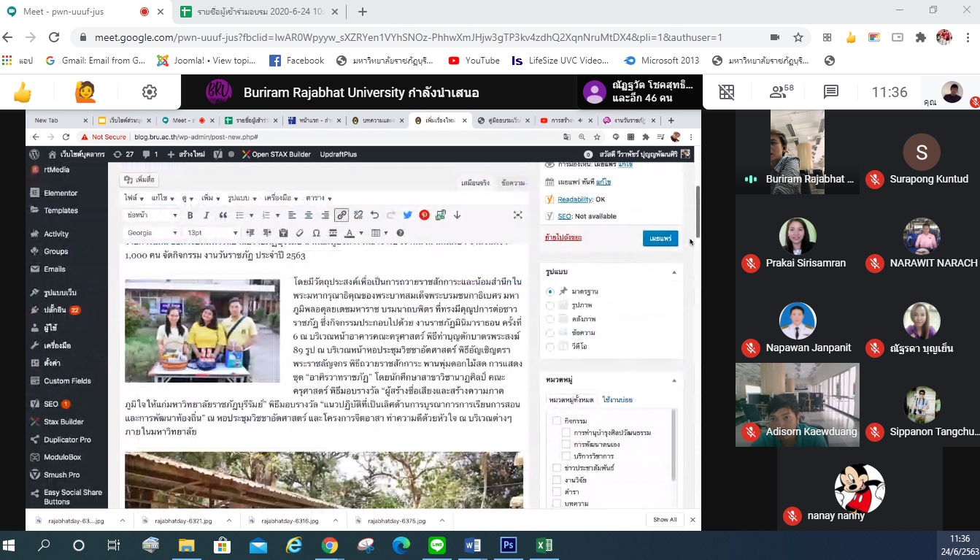Undo the last edit in editor
This screenshot has width=980, height=560.
374,215
